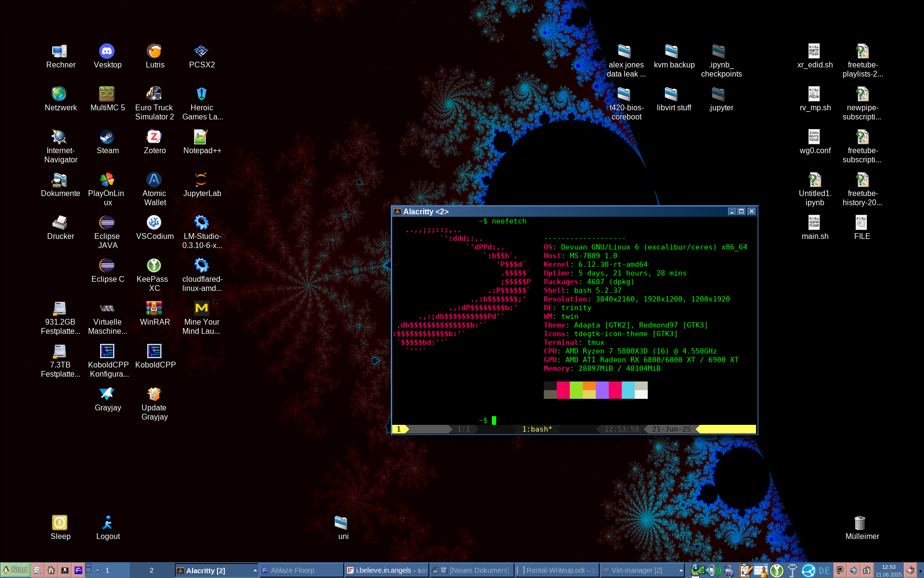Click the volume speaker tray icon
Image resolution: width=924 pixels, height=578 pixels.
tap(713, 570)
